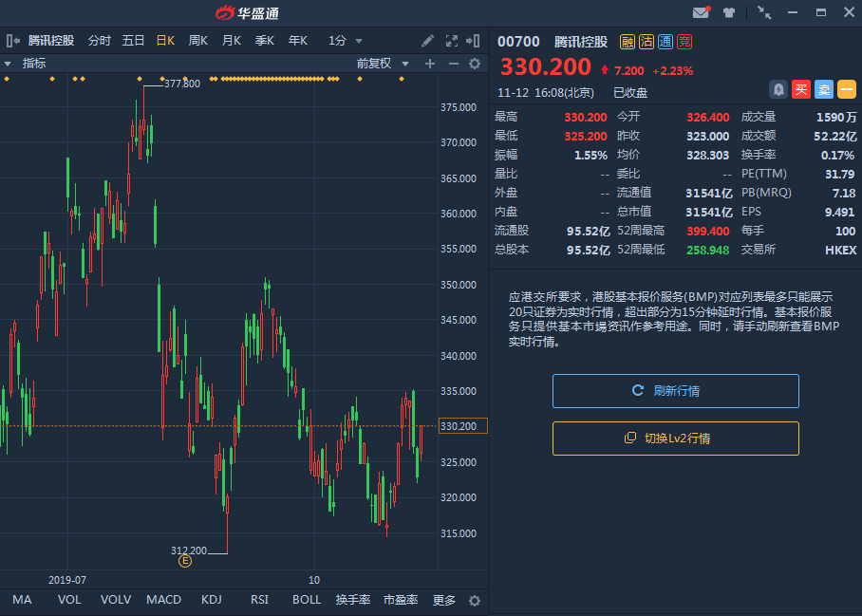The height and width of the screenshot is (616, 862).
Task: Select the pencil drawing tool
Action: pyautogui.click(x=427, y=41)
